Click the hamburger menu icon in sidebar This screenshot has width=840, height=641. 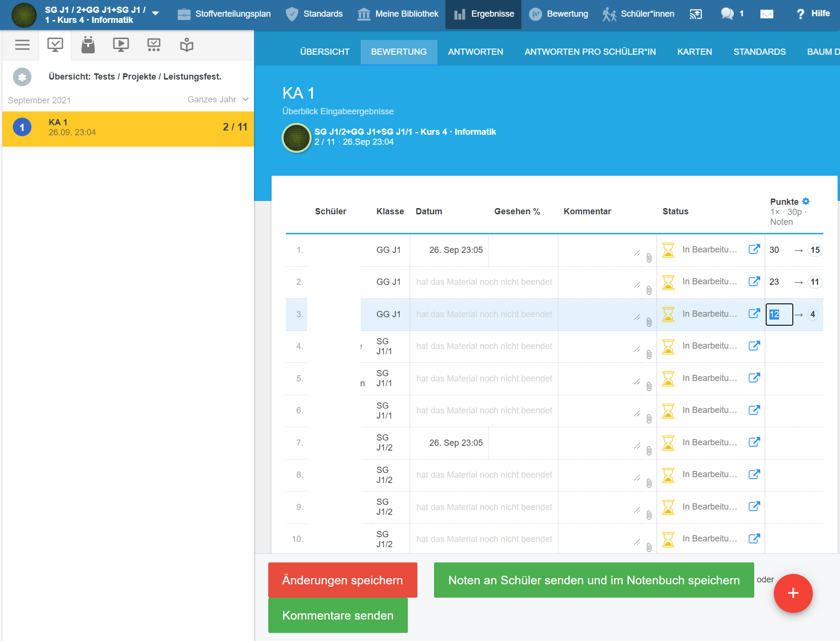click(22, 45)
